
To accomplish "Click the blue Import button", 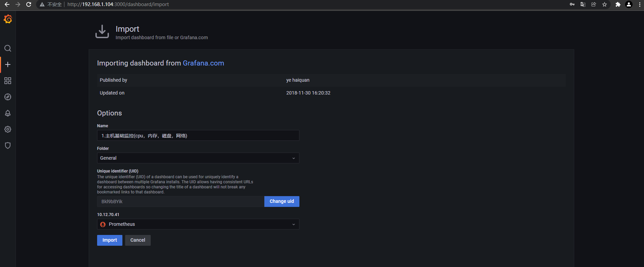I will 110,240.
